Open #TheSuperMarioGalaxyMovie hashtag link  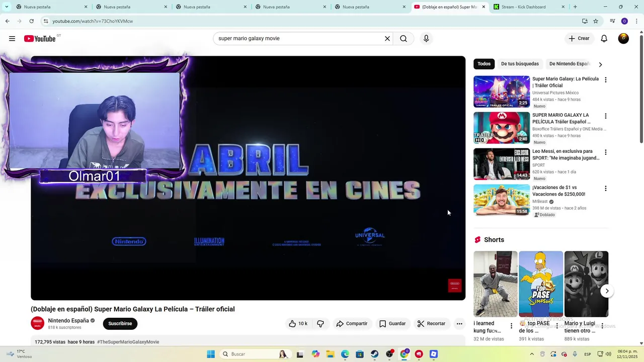pos(128,342)
